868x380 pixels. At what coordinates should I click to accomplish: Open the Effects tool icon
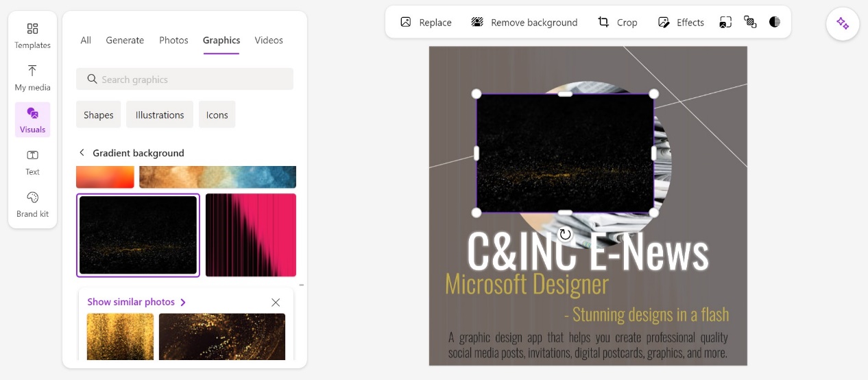[x=663, y=22]
